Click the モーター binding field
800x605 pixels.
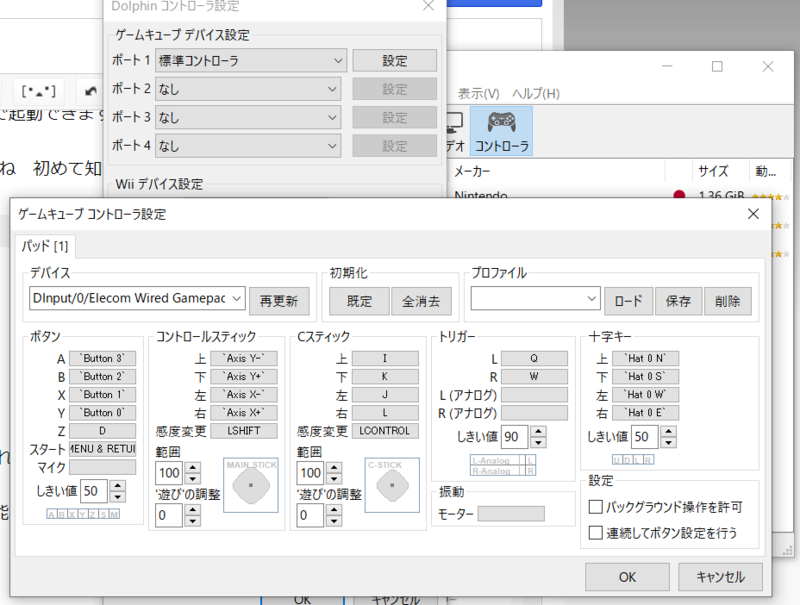tap(511, 514)
